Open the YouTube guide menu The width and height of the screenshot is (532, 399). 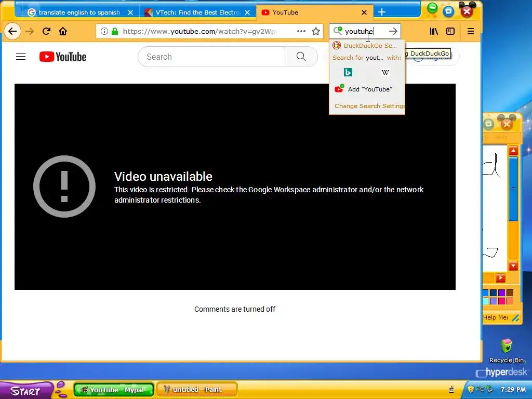click(21, 57)
